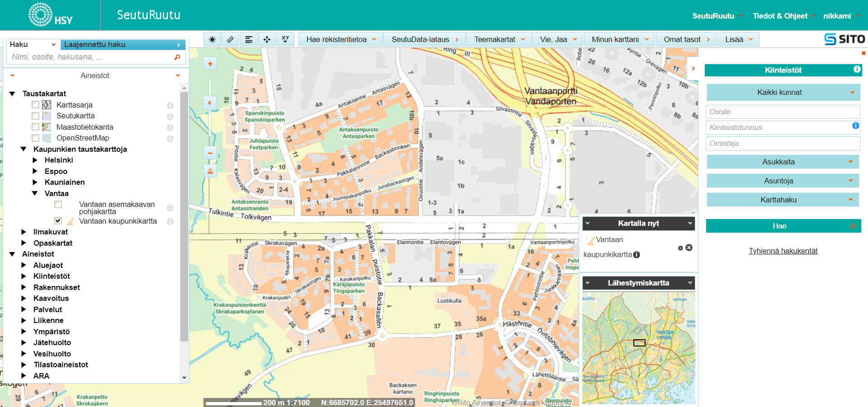Image resolution: width=868 pixels, height=407 pixels.
Task: Open the Karttahaku dropdown
Action: (783, 200)
